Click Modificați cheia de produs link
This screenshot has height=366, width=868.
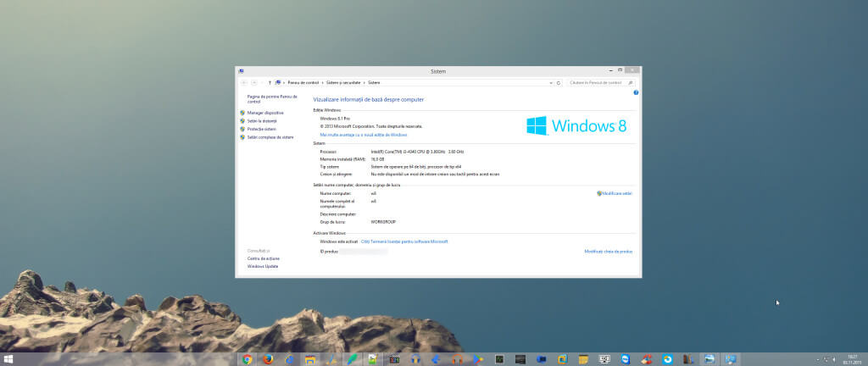(x=608, y=252)
